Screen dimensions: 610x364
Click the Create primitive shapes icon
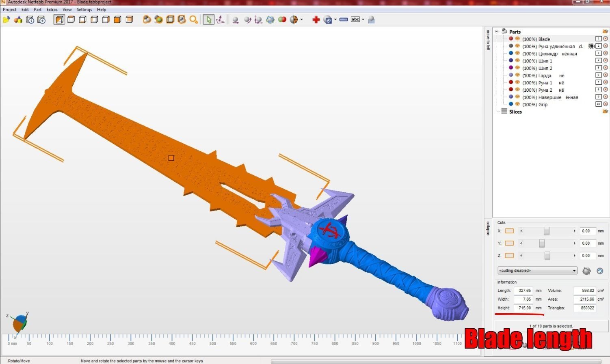18,19
